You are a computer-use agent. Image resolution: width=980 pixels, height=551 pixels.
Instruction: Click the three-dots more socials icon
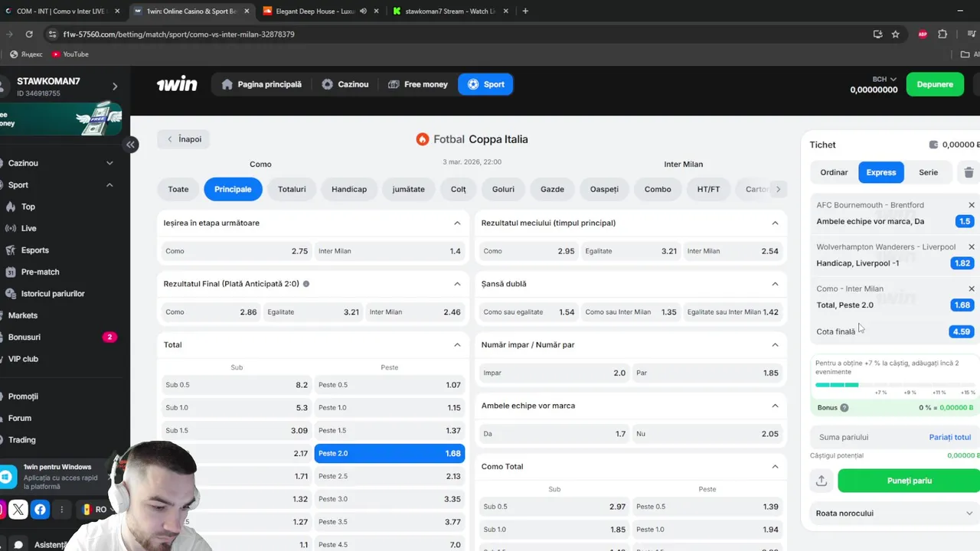click(62, 509)
